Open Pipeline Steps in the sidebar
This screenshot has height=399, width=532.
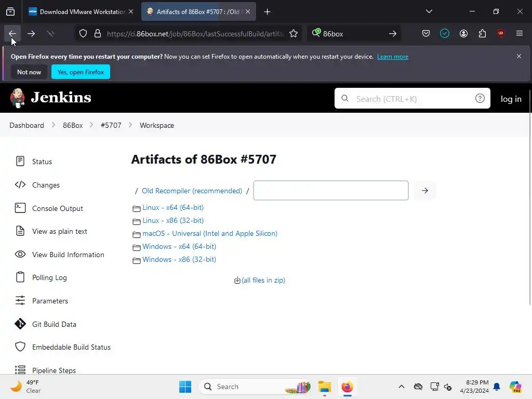pyautogui.click(x=54, y=370)
